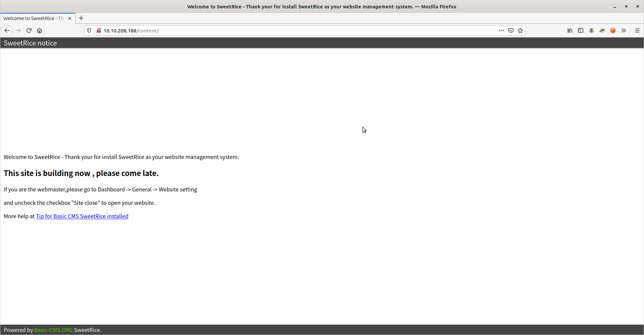
Task: Click the SweetRice notice header text
Action: (30, 43)
